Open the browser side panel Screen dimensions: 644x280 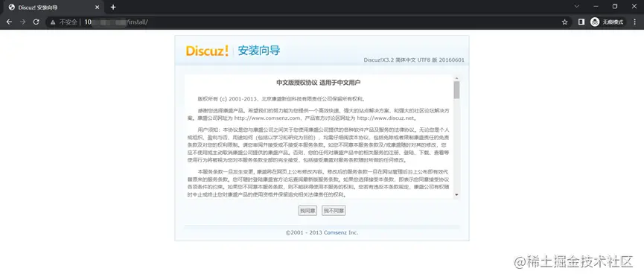coord(581,22)
